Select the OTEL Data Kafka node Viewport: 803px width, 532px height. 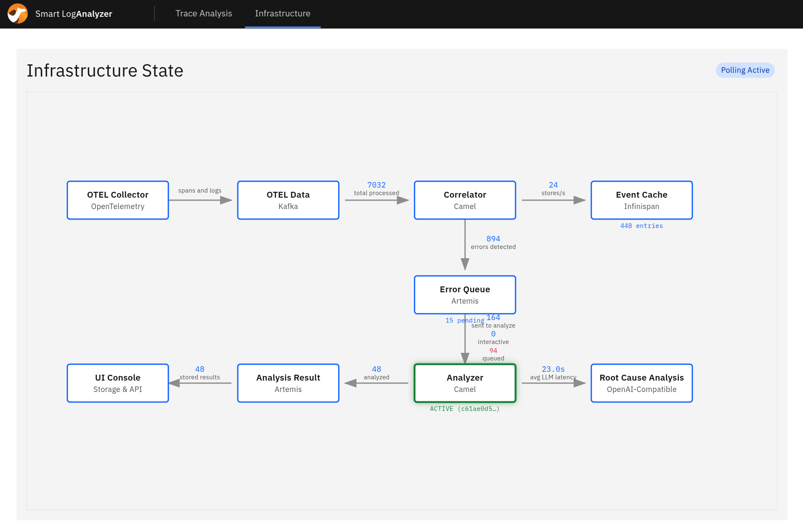point(288,200)
